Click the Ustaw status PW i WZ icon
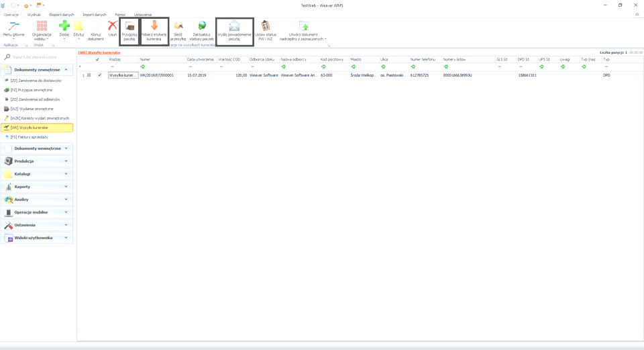Viewport: 644px width, 350px height. pos(266,26)
